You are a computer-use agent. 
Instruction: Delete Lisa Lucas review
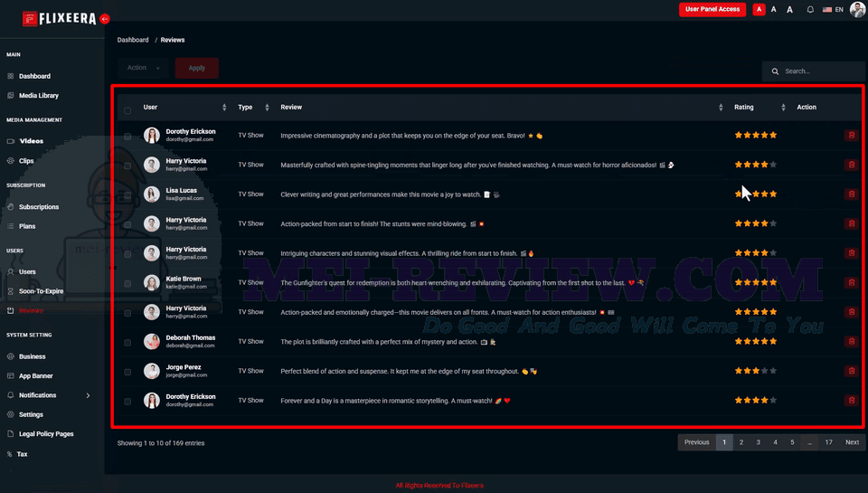852,194
